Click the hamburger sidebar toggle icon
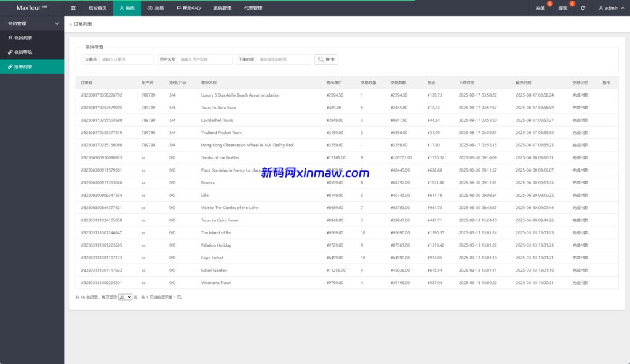The image size is (630, 364). click(73, 8)
